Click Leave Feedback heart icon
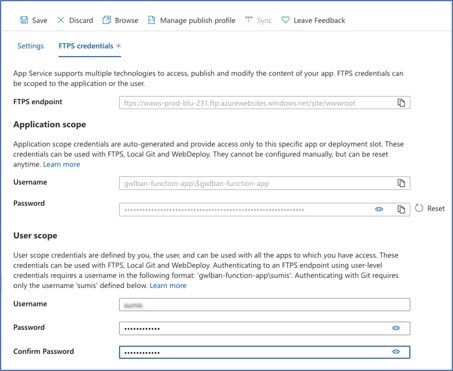453x371 pixels. pos(285,20)
